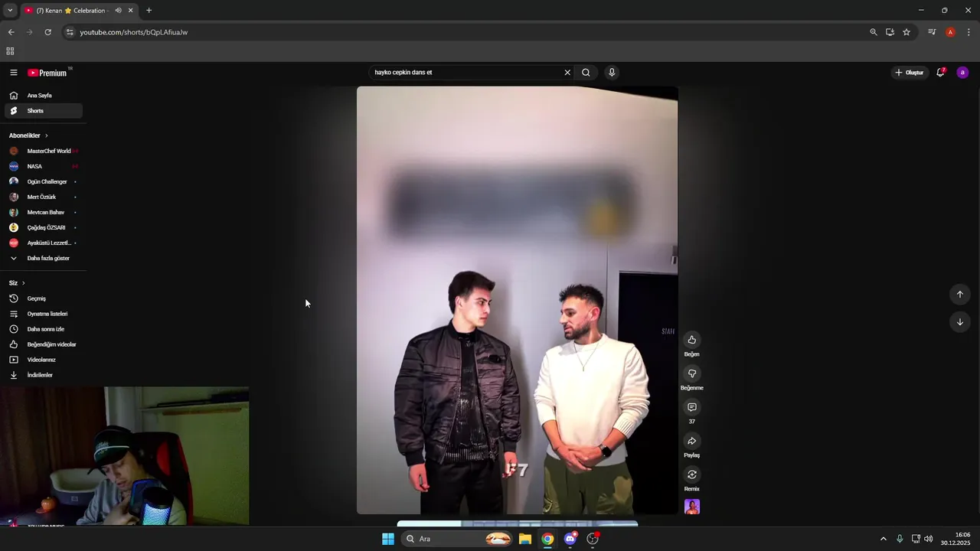Open Mert Öztürk subscription channel
Image resolution: width=980 pixels, height=551 pixels.
44,197
